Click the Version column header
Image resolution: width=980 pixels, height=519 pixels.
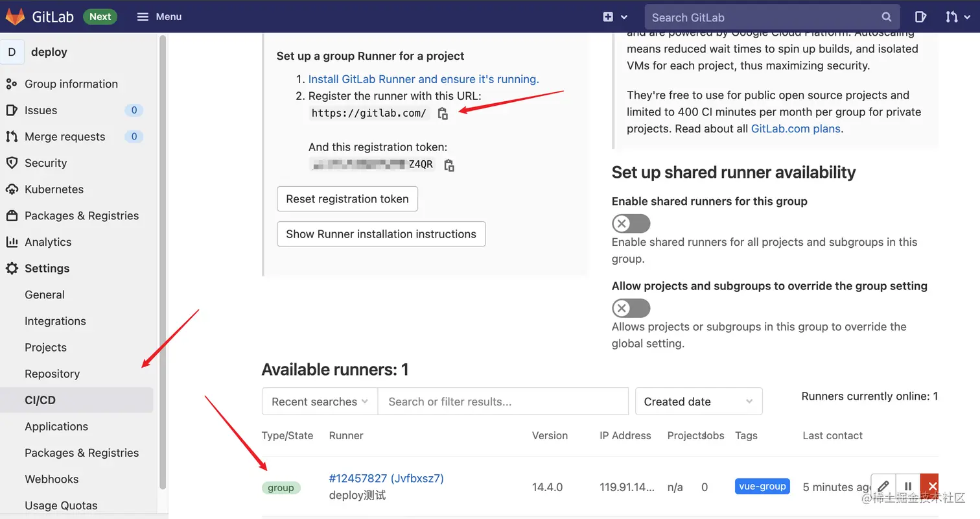point(550,436)
